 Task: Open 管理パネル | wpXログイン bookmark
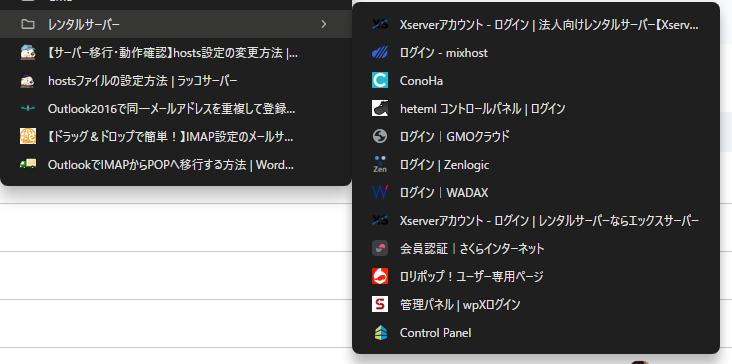click(x=535, y=304)
